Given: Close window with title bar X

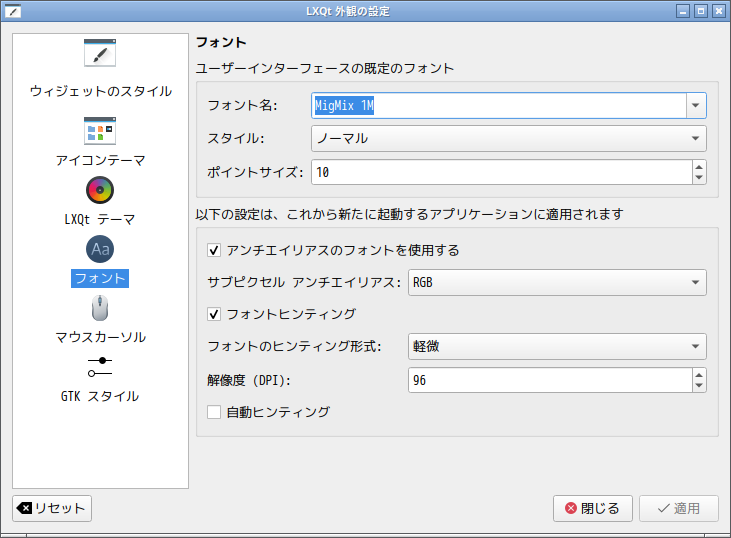Looking at the screenshot, I should coord(718,11).
